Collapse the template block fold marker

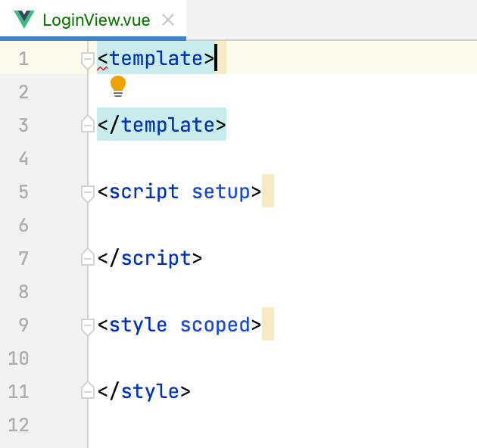point(88,60)
